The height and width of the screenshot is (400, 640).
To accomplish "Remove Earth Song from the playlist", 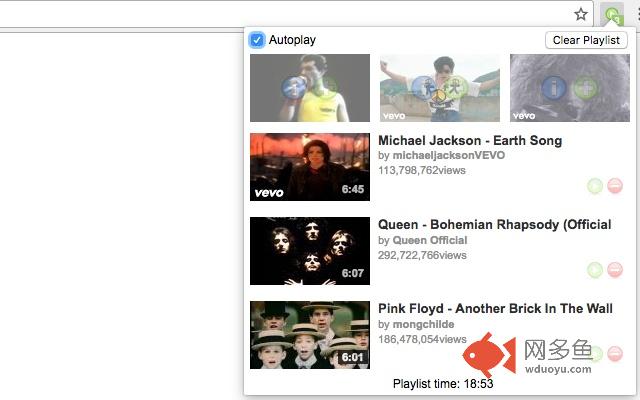I will pos(615,186).
